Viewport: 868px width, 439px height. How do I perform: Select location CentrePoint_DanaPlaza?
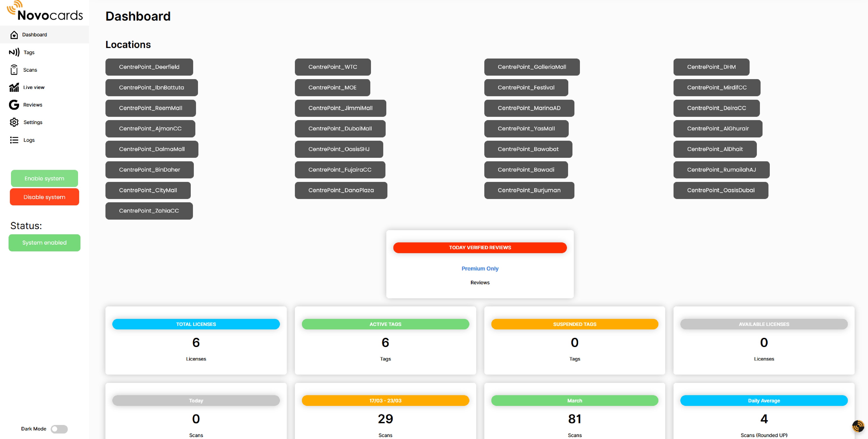(341, 190)
